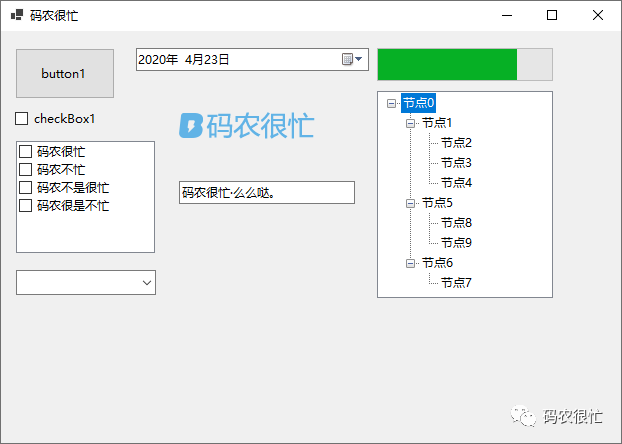Image resolution: width=622 pixels, height=444 pixels.
Task: Select tree node 节点6
Action: [x=437, y=263]
